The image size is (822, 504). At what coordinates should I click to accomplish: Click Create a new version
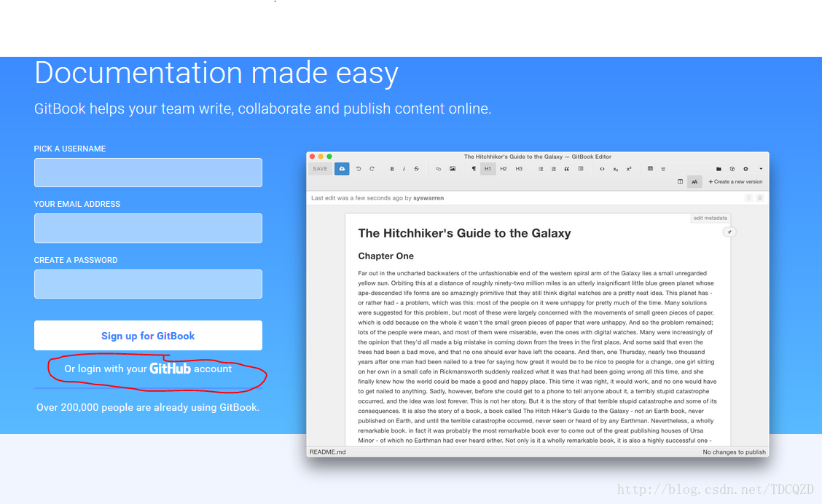pyautogui.click(x=735, y=182)
